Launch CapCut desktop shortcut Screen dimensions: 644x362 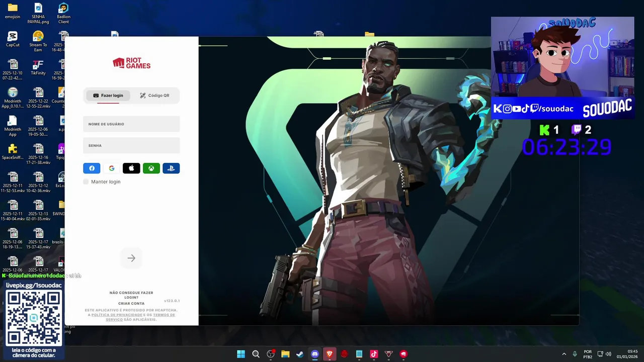point(13,40)
